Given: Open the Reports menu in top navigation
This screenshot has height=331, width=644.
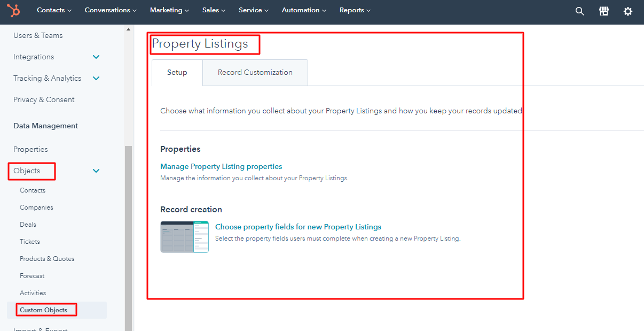Looking at the screenshot, I should click(355, 10).
